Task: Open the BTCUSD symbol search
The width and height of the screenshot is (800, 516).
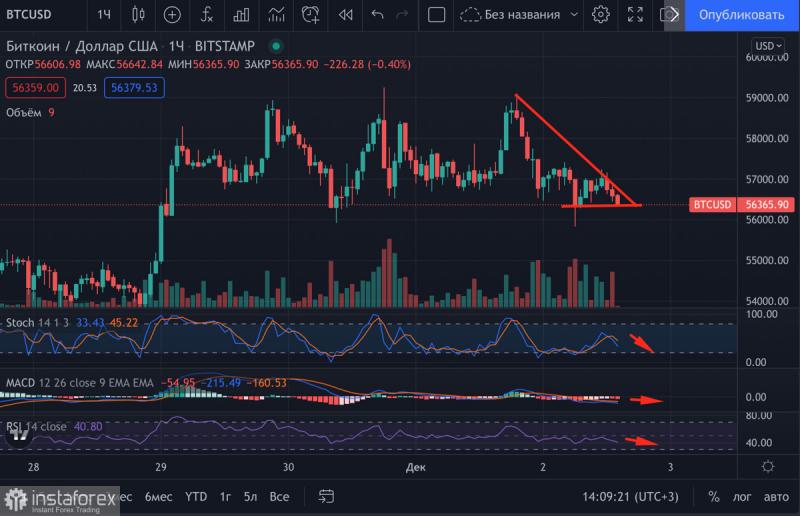Action: 29,14
